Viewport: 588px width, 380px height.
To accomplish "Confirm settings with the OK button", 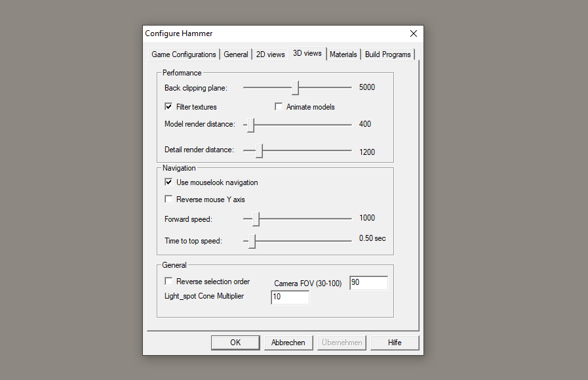I will pyautogui.click(x=235, y=343).
